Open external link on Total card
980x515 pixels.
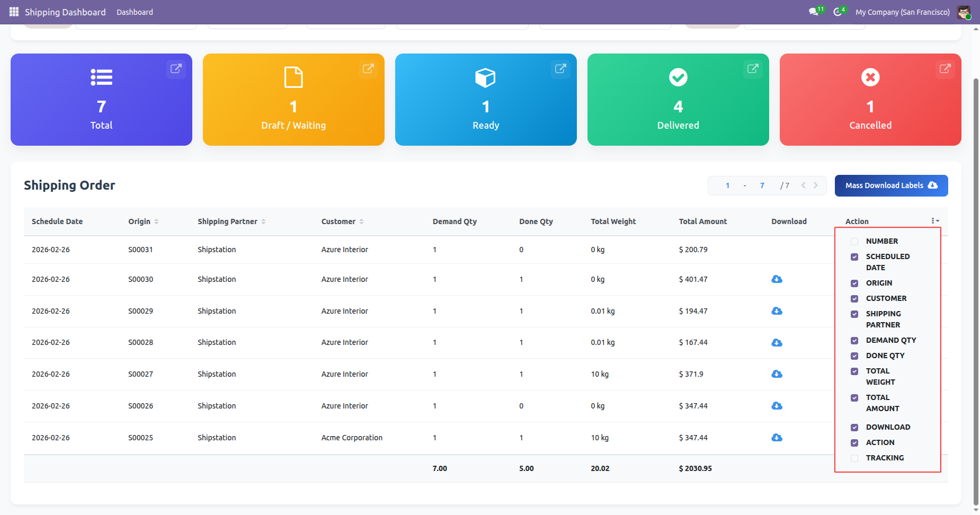coord(176,69)
